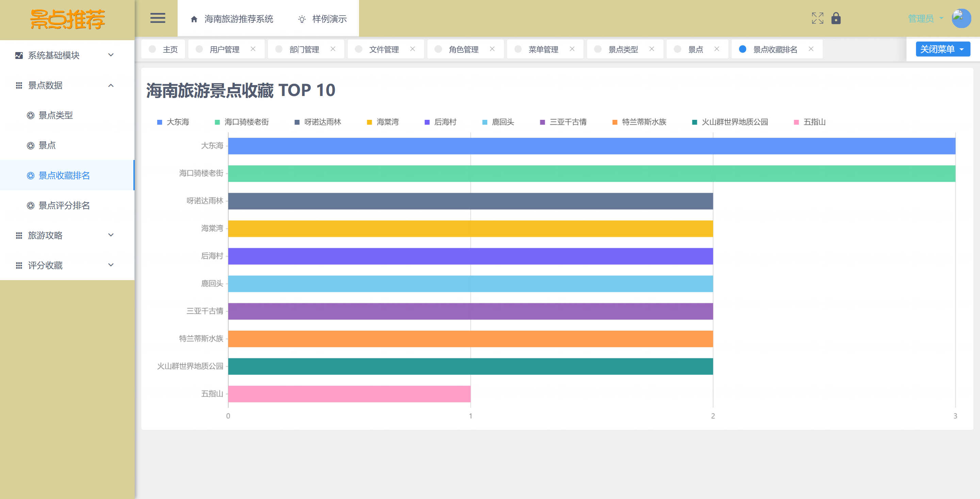Click the home icon beside 海南旅游推荐系统

pos(194,19)
